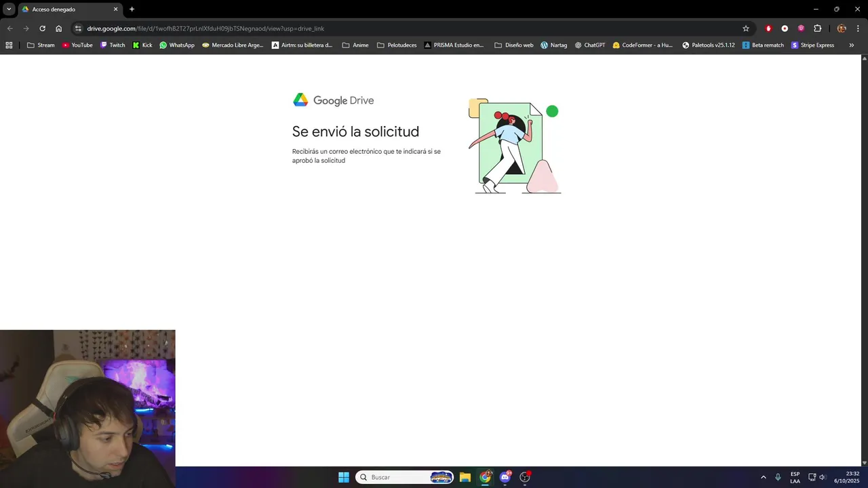
Task: Open the PRISMA Estudio bookmark
Action: tap(454, 45)
